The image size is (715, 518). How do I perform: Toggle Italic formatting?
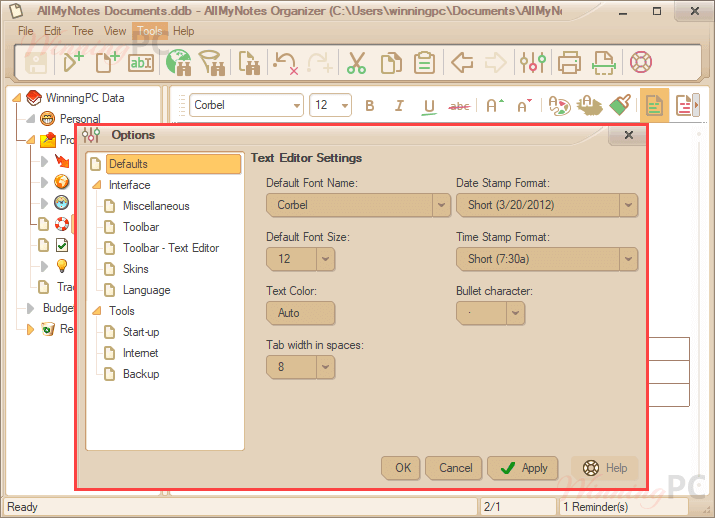tap(399, 106)
